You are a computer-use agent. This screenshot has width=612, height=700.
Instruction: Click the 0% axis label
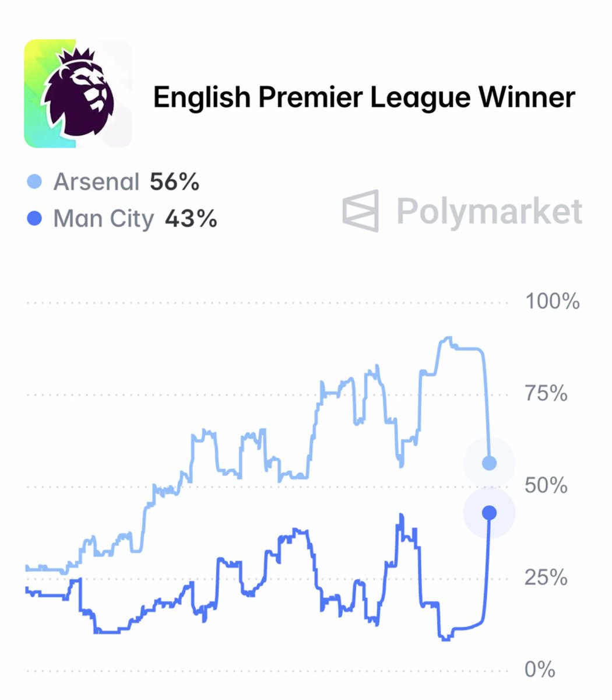(x=539, y=670)
